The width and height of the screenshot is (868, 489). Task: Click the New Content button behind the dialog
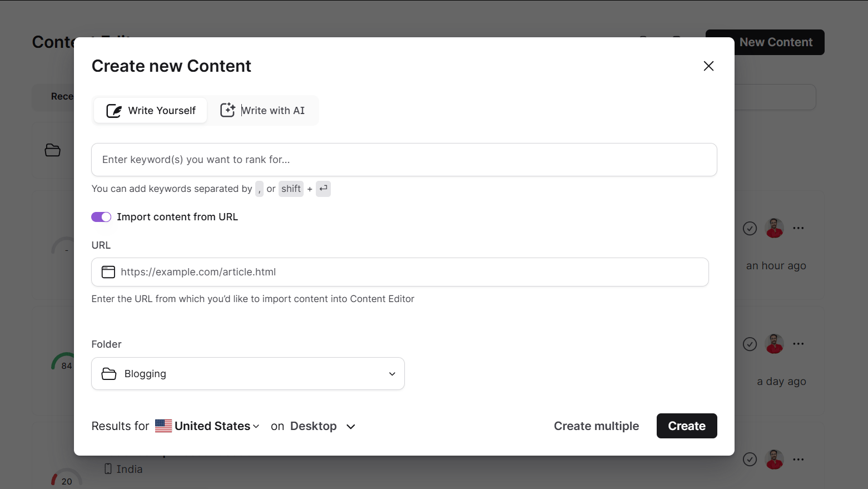[776, 42]
